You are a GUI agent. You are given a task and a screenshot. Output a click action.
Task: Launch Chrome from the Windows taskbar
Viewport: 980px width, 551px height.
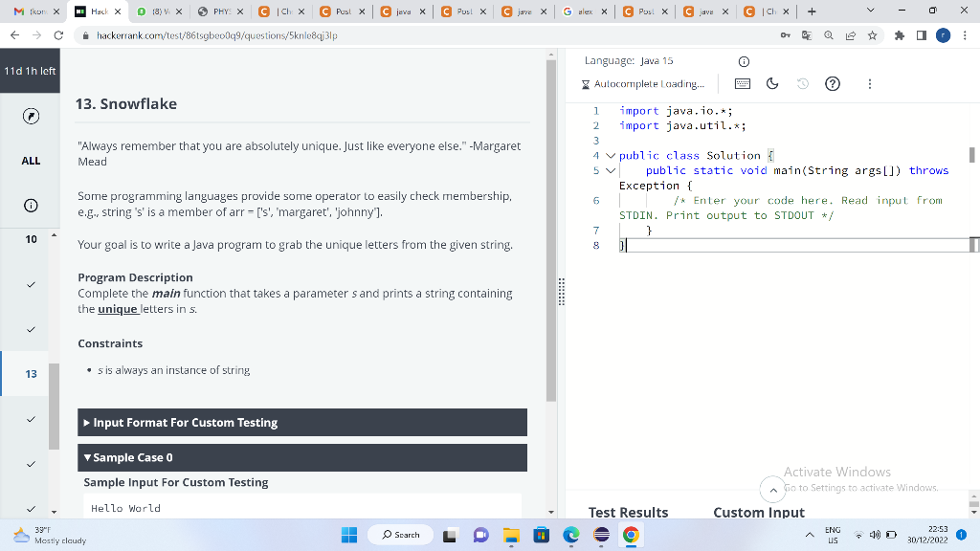[x=630, y=535]
